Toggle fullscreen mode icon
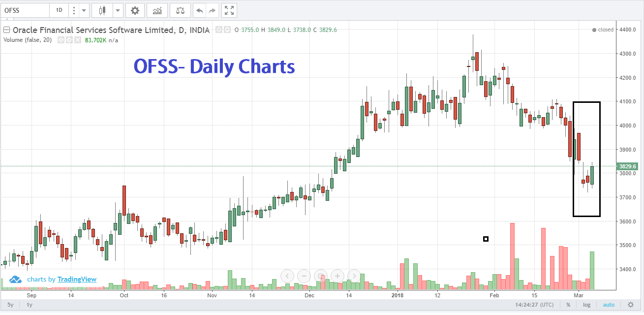This screenshot has height=315, width=644. 229,10
